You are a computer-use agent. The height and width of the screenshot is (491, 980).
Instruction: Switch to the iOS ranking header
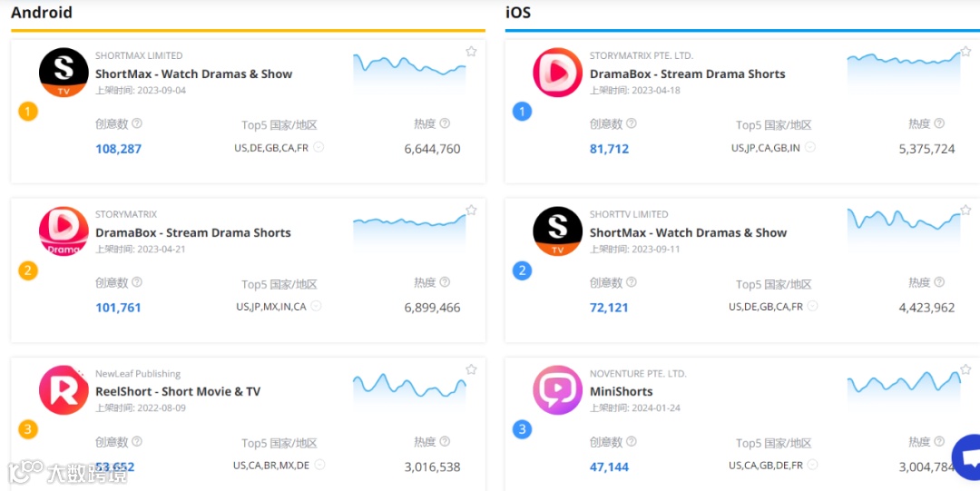(x=518, y=13)
